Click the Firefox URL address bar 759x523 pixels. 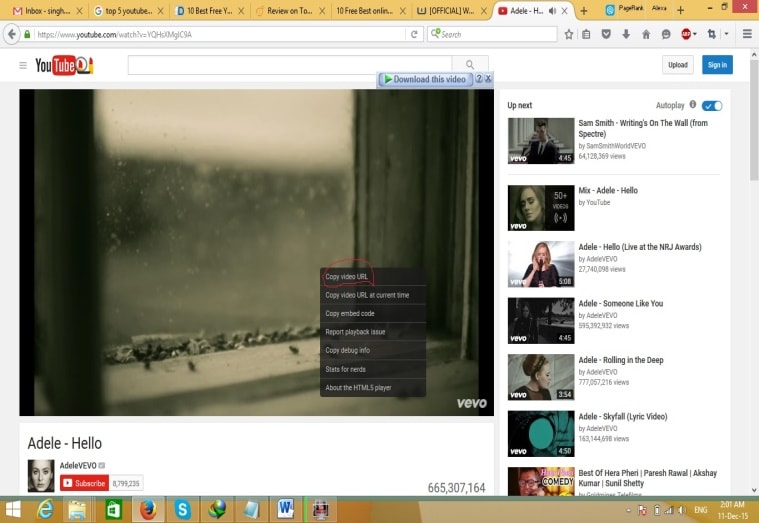[220, 34]
